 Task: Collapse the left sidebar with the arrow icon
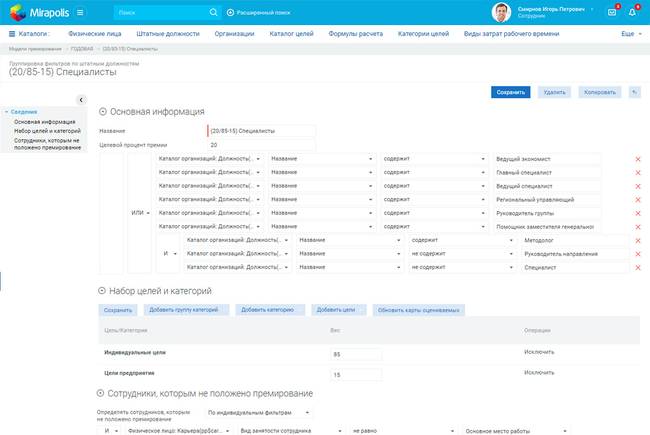coord(81,99)
